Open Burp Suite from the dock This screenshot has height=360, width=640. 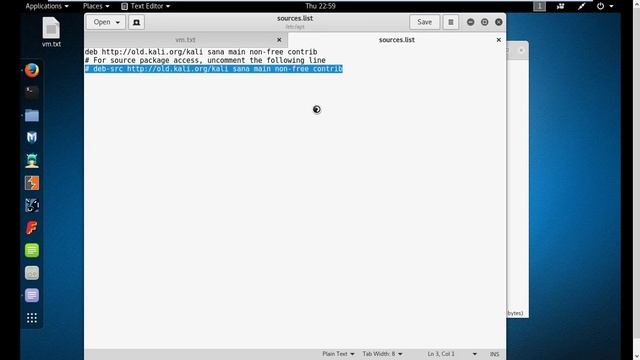pos(32,183)
